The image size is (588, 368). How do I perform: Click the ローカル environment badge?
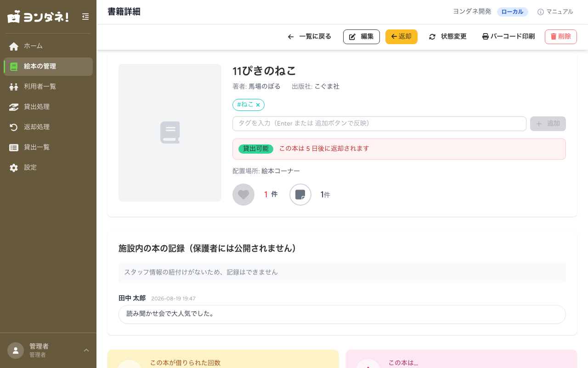[x=512, y=12]
